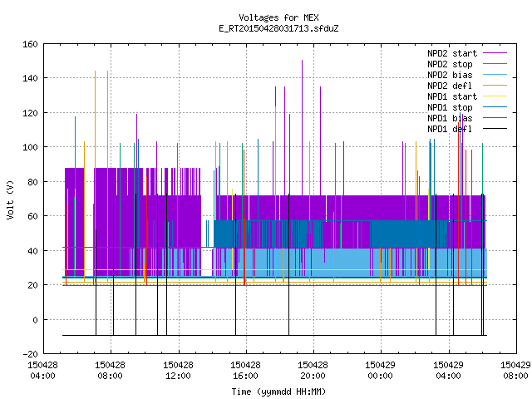Click the NPD1 defl black legend line
Viewport: 532px width, 399px height.
pyautogui.click(x=495, y=129)
